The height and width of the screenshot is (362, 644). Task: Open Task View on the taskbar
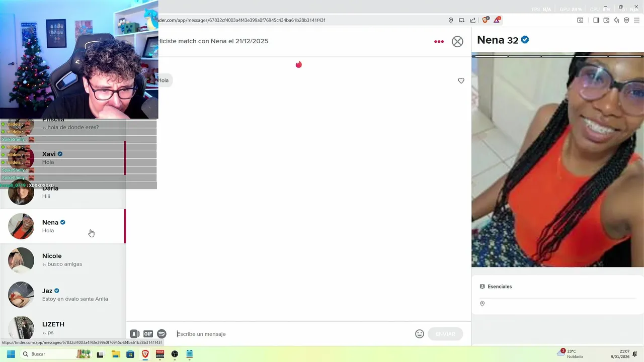coord(100,354)
